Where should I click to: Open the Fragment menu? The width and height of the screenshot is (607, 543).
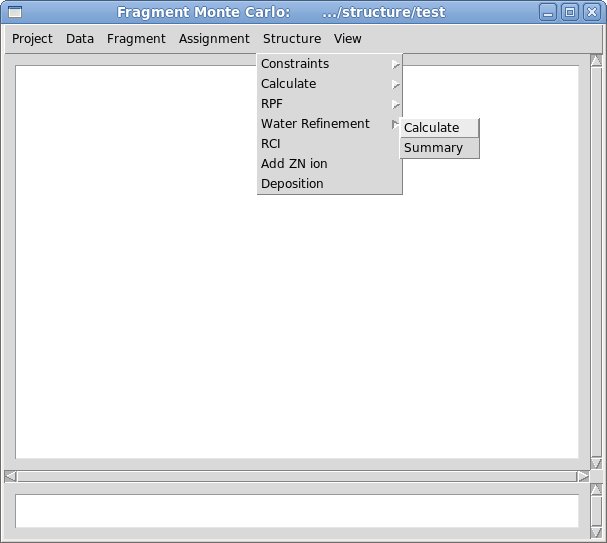[136, 39]
